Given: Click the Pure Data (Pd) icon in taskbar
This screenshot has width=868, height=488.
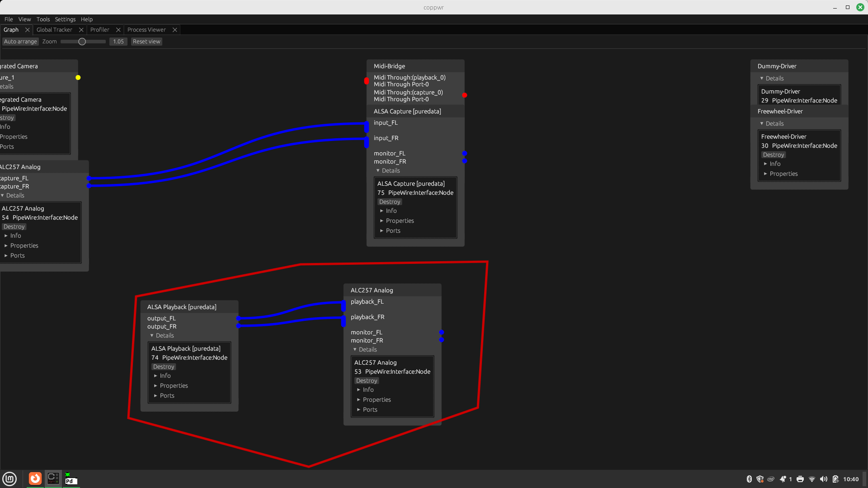Looking at the screenshot, I should coord(71,479).
